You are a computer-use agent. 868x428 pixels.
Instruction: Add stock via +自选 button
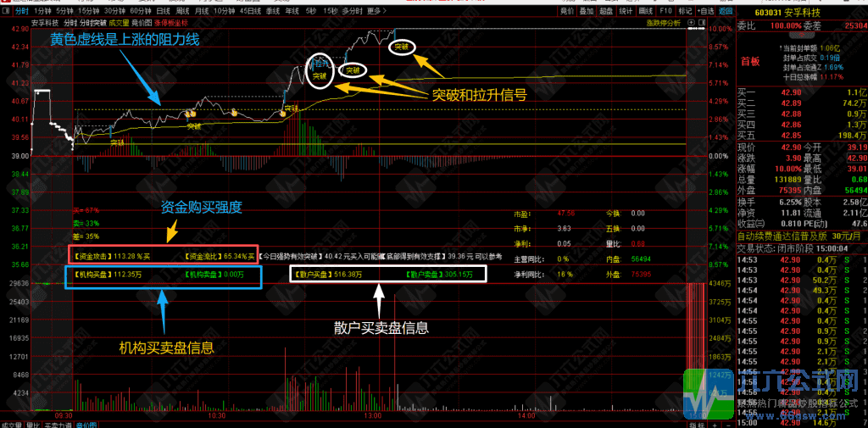(704, 11)
